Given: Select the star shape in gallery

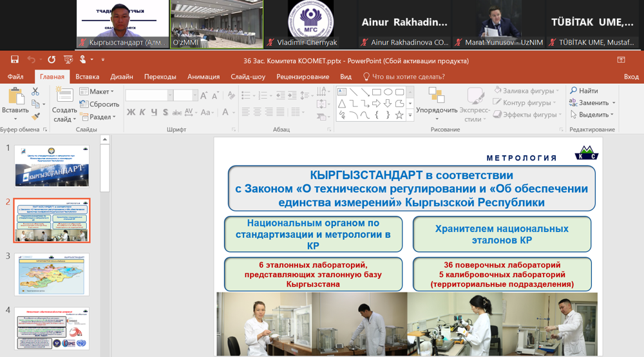Looking at the screenshot, I should (399, 115).
